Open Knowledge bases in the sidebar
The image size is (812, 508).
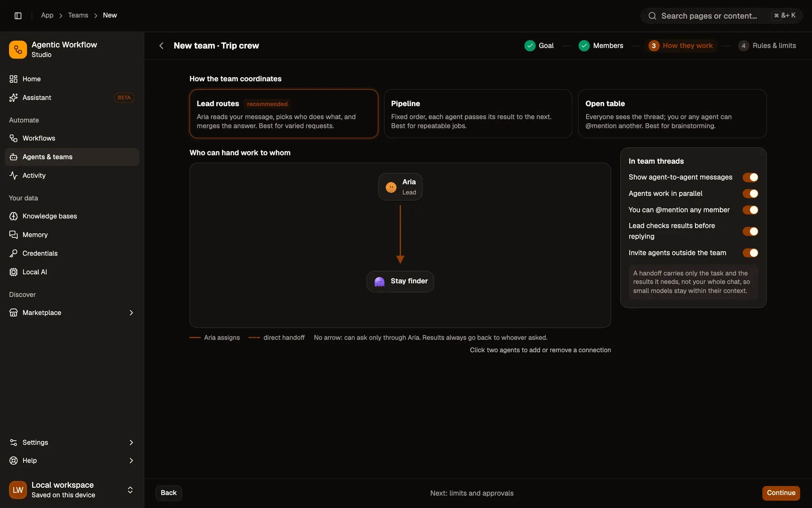(72, 216)
